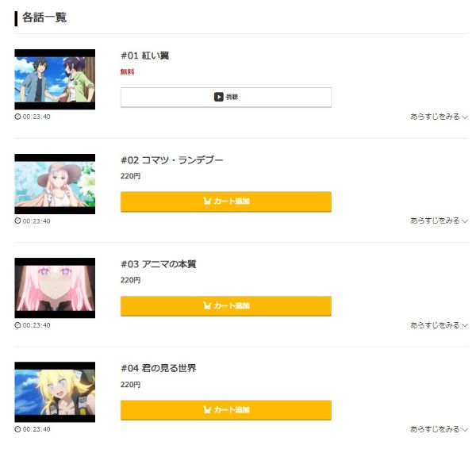This screenshot has height=449, width=476.
Task: Click the play icon in the 視聴 button
Action: click(219, 97)
